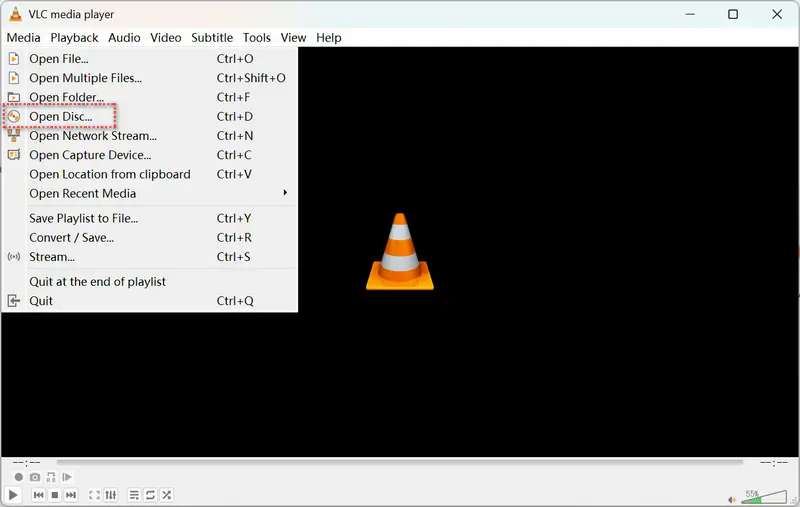Select Save Playlist to File...
This screenshot has width=800, height=507.
click(x=150, y=218)
